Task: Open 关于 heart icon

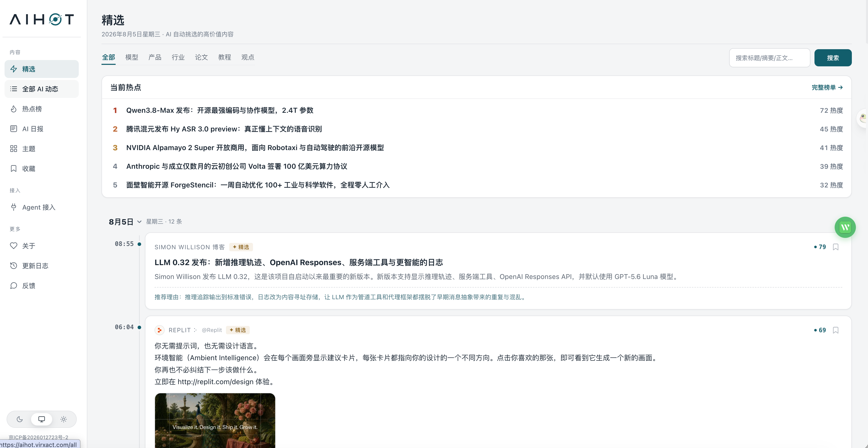Action: coord(13,246)
